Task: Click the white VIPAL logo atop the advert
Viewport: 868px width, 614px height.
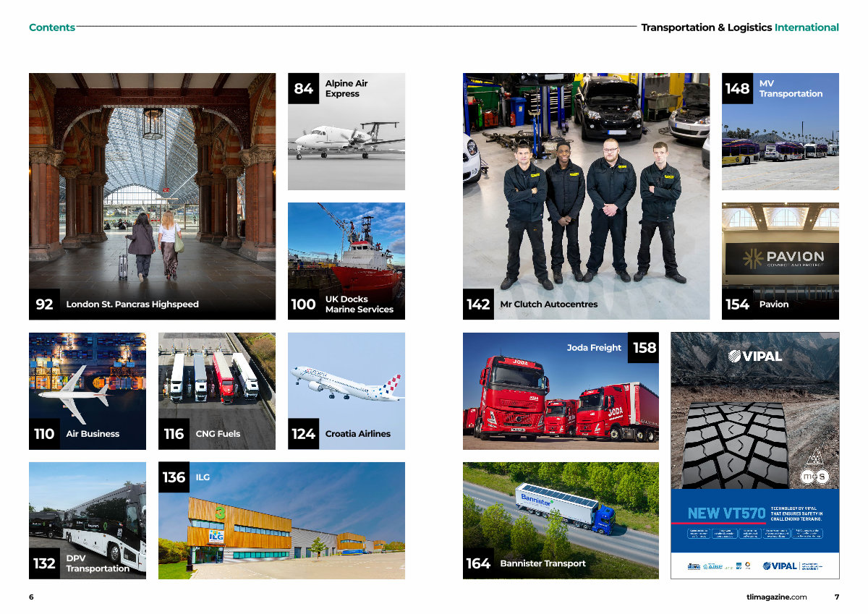Action: (x=754, y=356)
